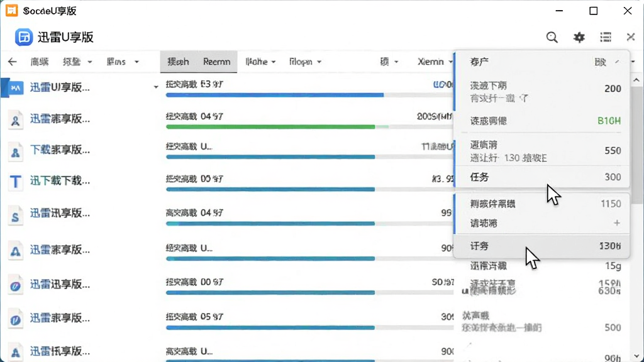Click the T icon beside 迅下载下载...

(16, 181)
